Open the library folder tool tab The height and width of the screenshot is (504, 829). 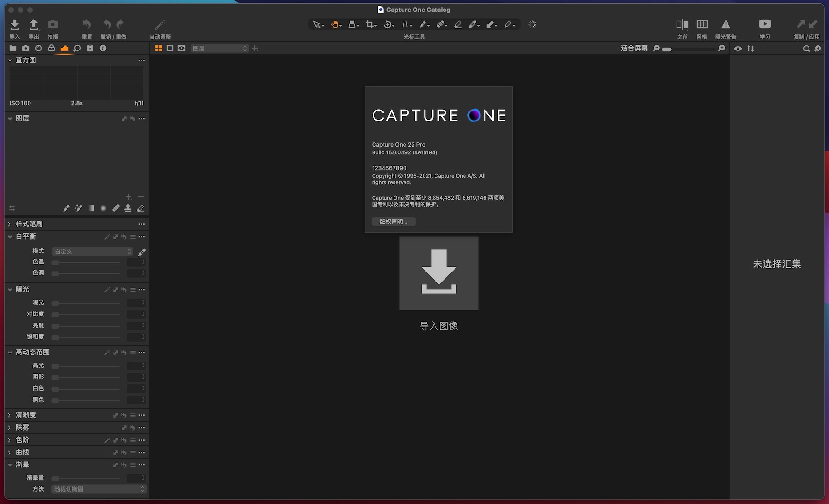[13, 48]
